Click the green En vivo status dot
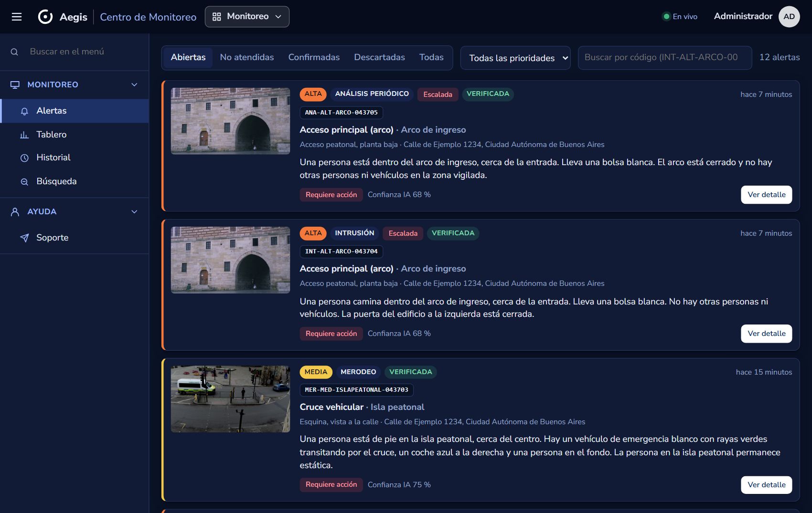Image resolution: width=812 pixels, height=513 pixels. (666, 17)
